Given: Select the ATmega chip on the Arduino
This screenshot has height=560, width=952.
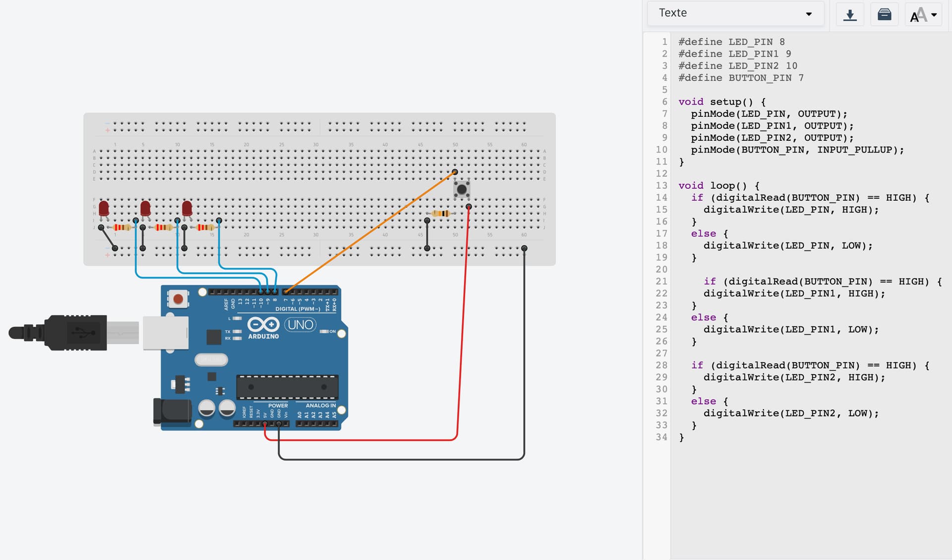Looking at the screenshot, I should coord(287,387).
